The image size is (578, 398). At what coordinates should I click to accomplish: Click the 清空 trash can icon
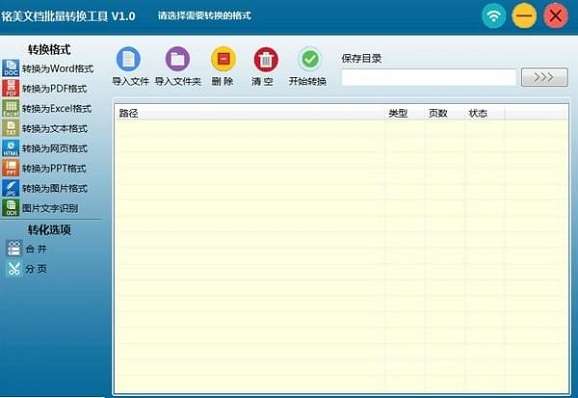click(266, 59)
